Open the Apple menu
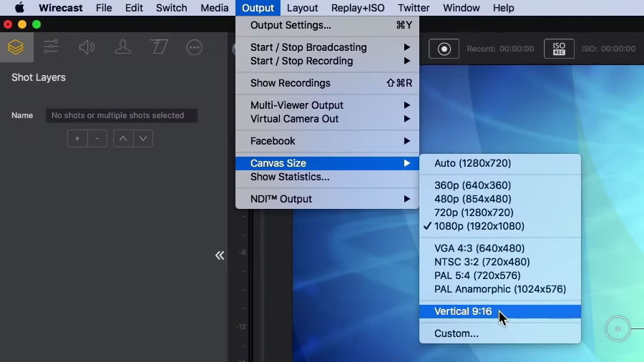The image size is (644, 362). pyautogui.click(x=19, y=8)
